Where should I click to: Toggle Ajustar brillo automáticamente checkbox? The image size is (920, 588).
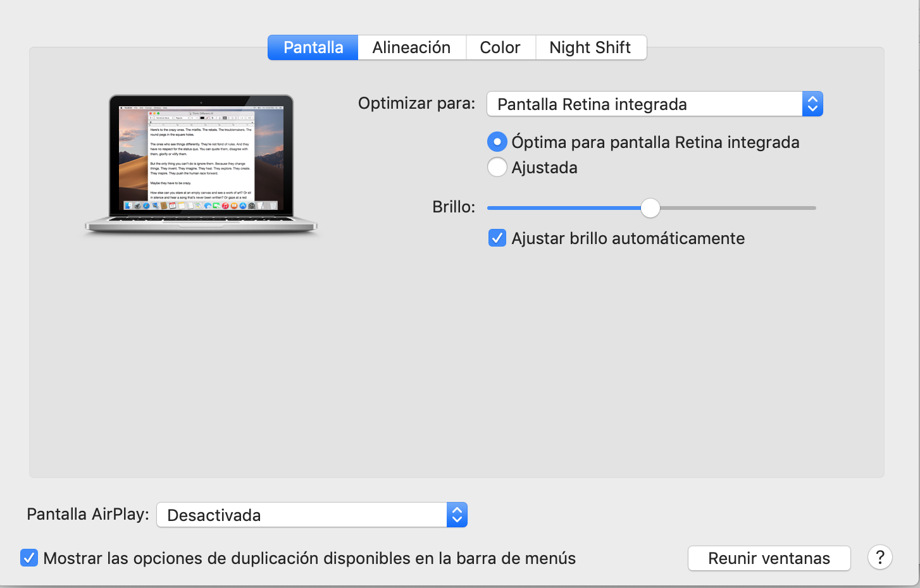(497, 238)
